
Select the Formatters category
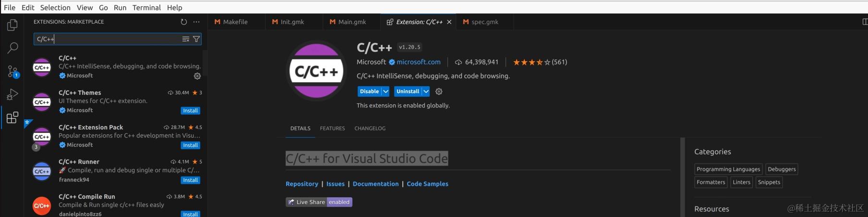point(711,182)
